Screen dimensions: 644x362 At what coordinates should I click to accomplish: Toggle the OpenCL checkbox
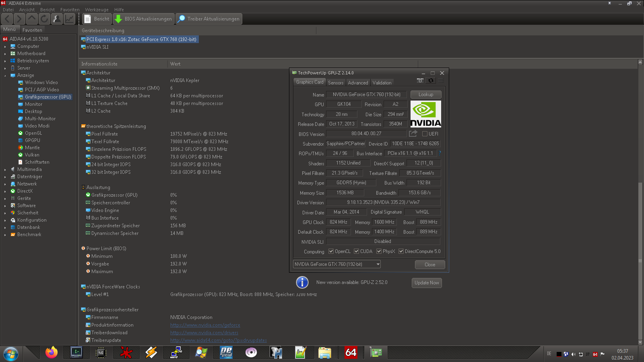pyautogui.click(x=331, y=251)
